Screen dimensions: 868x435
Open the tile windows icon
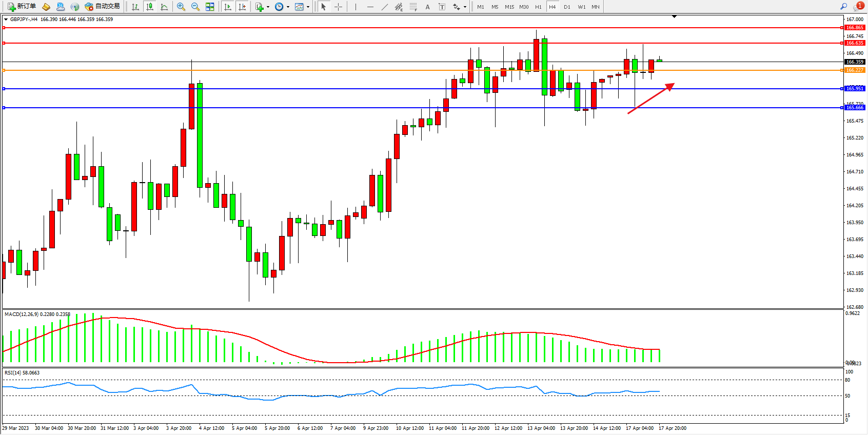click(x=210, y=7)
